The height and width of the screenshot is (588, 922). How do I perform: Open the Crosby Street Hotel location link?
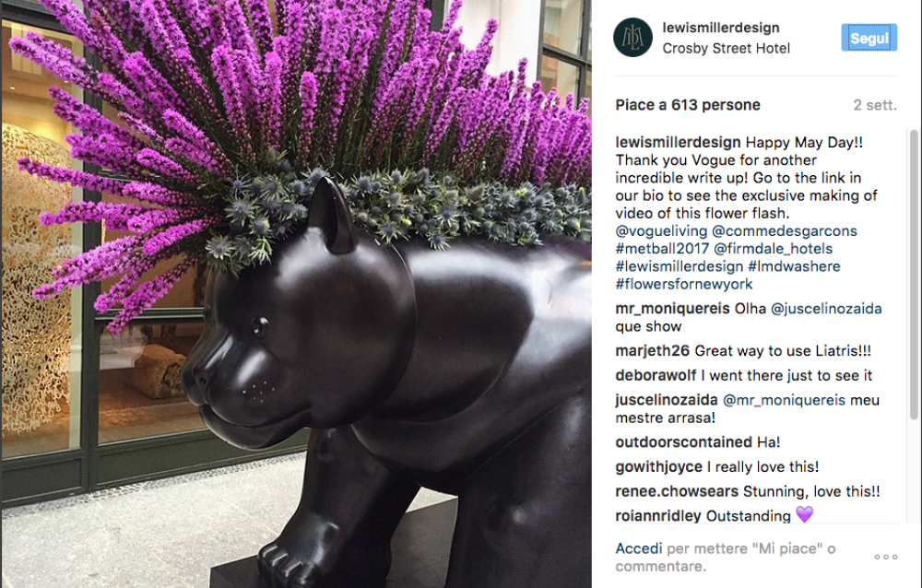point(727,48)
